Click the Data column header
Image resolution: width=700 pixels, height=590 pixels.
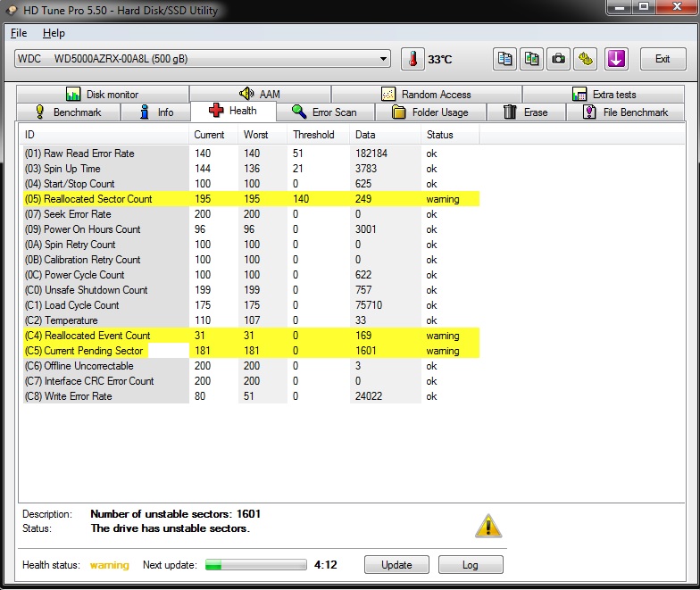[x=386, y=135]
